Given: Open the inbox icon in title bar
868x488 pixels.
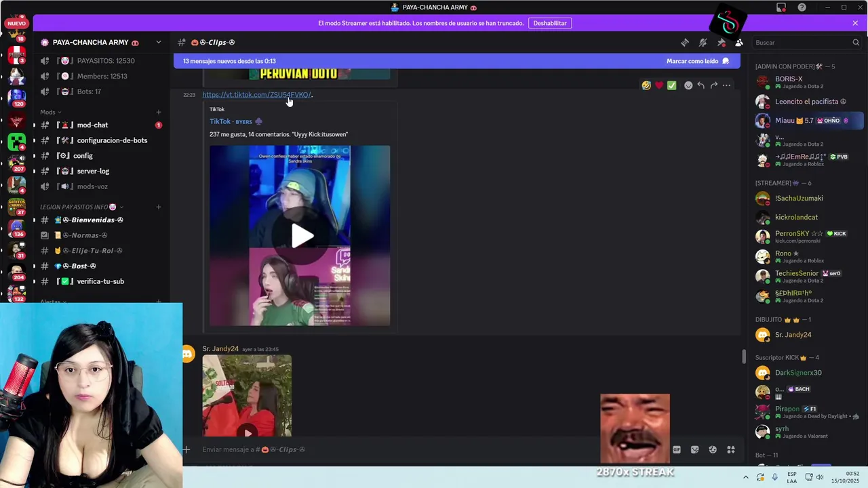Looking at the screenshot, I should tap(781, 7).
